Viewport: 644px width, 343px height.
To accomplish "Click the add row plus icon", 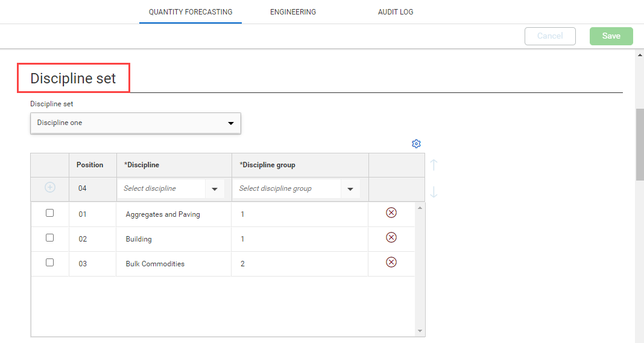I will [x=50, y=188].
